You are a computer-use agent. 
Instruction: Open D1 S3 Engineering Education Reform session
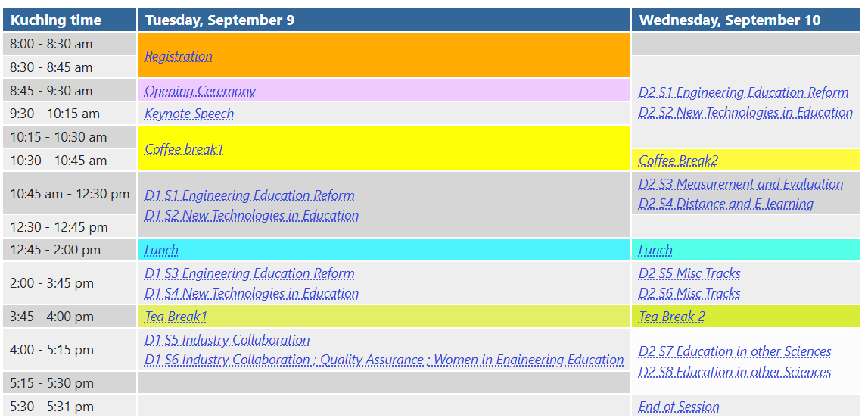[x=249, y=273]
